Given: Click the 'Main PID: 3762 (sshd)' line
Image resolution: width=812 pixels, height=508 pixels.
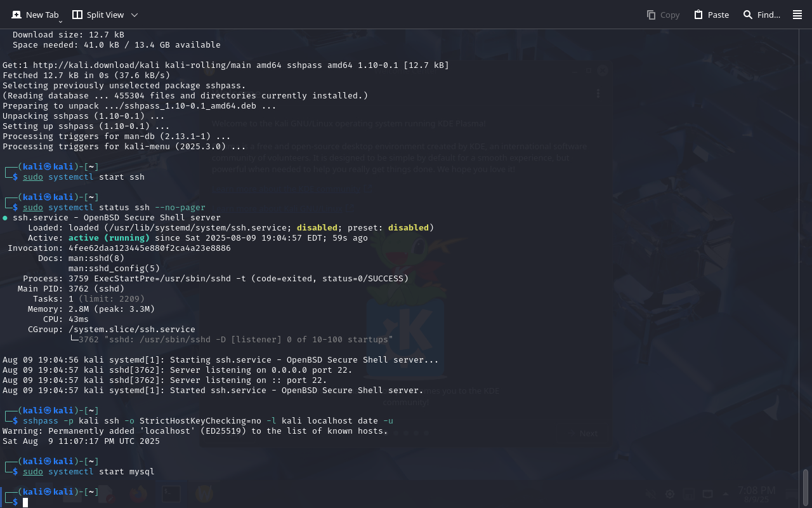Looking at the screenshot, I should pos(71,289).
